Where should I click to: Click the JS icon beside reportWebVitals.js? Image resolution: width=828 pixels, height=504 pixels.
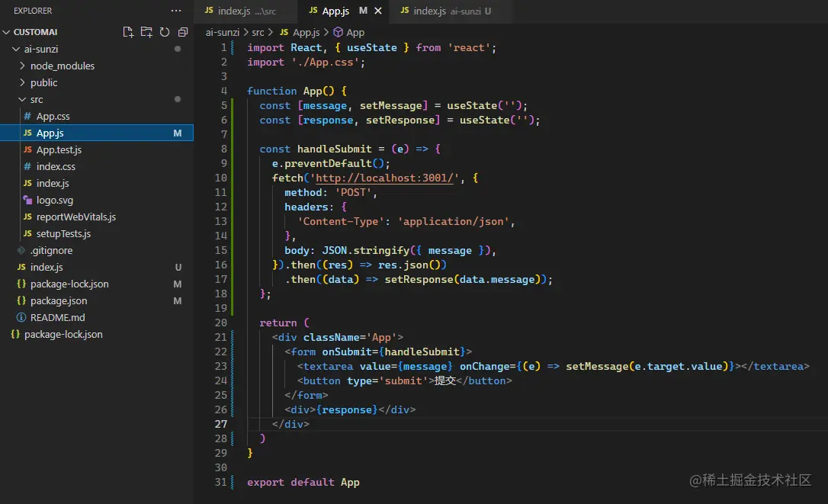(27, 217)
